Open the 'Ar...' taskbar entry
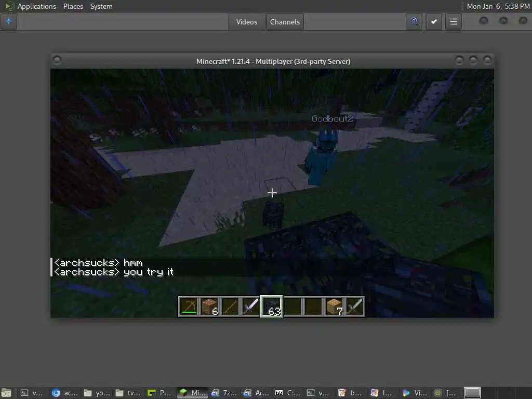This screenshot has width=532, height=399. 256,393
